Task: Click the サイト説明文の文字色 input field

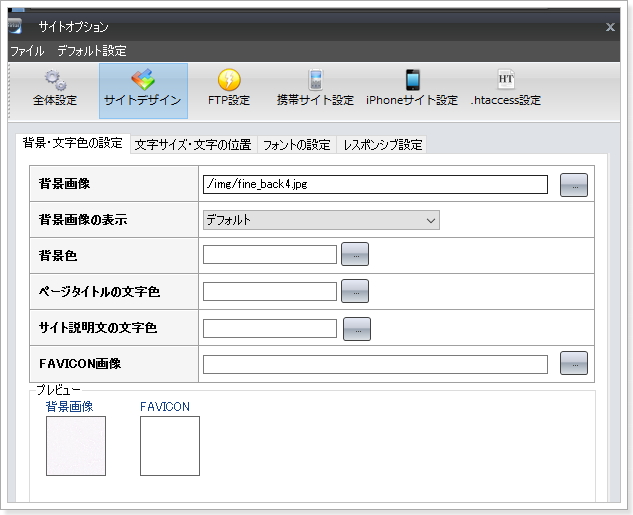Action: [270, 329]
